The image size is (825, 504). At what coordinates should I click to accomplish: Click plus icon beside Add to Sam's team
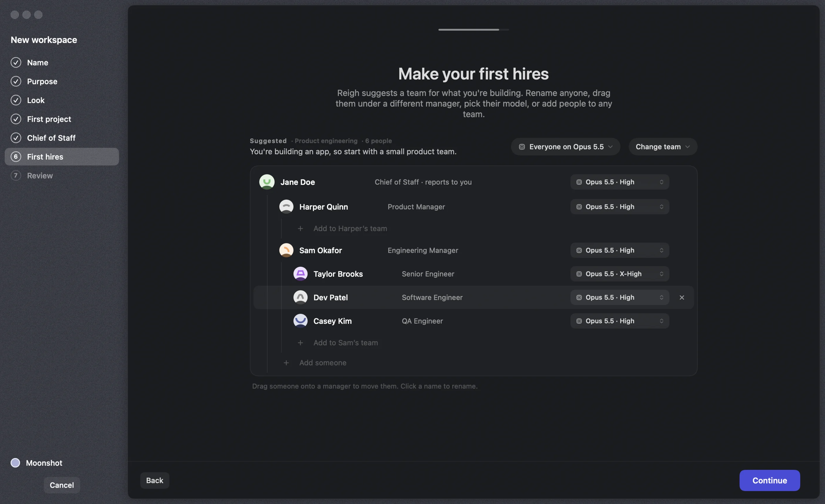click(x=300, y=343)
